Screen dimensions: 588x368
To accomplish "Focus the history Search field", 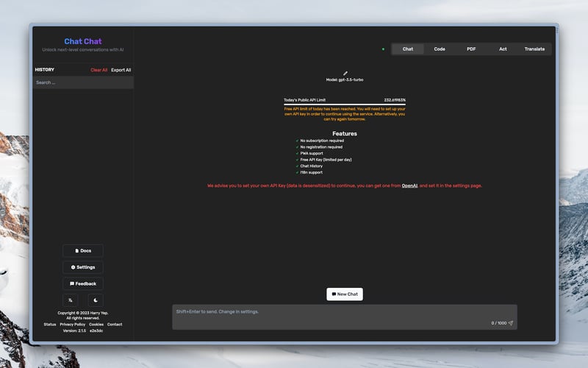I will click(x=83, y=82).
